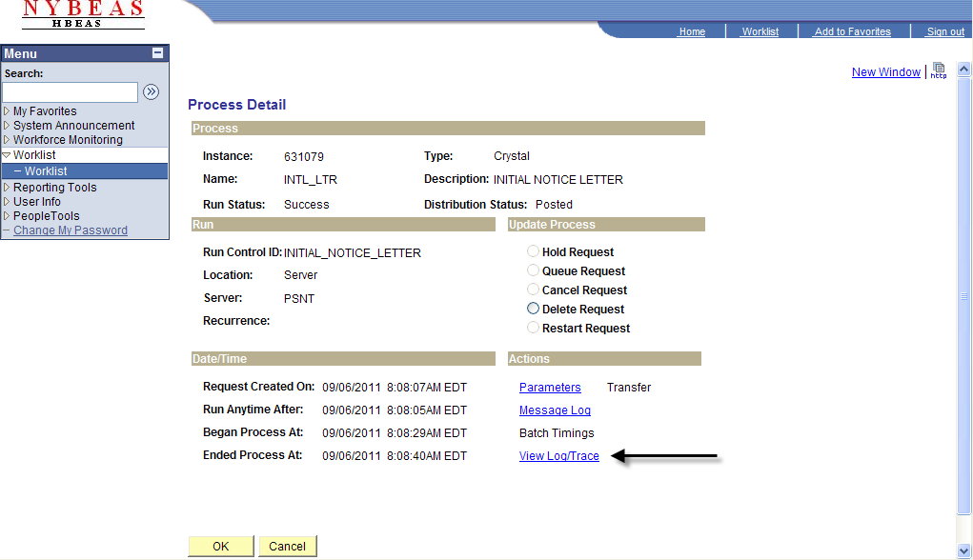Click the menu Search input field

71,92
